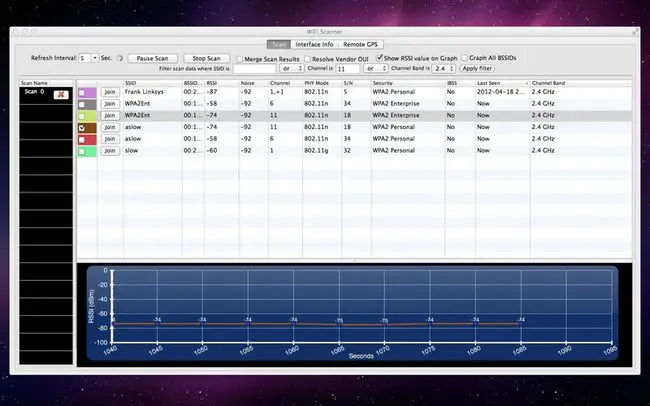Viewport: 650px width, 406px height.
Task: Join the aslow network on channel 6
Action: click(110, 139)
